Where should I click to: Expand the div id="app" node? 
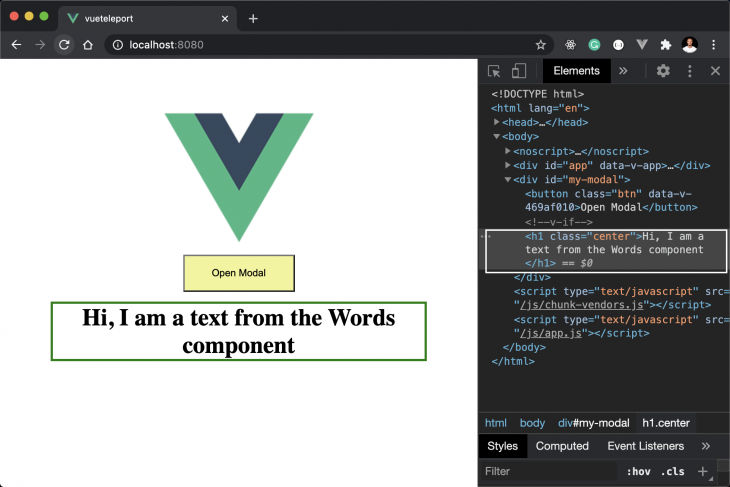508,165
